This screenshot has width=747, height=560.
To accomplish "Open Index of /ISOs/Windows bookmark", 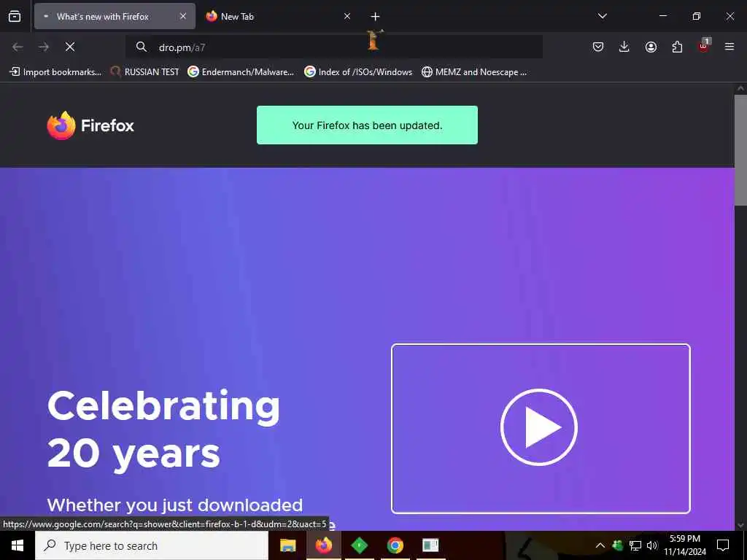I will pyautogui.click(x=358, y=72).
